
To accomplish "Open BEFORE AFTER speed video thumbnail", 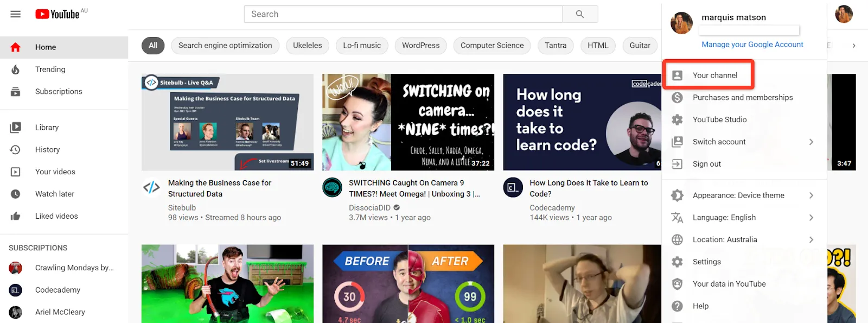I will [x=408, y=283].
